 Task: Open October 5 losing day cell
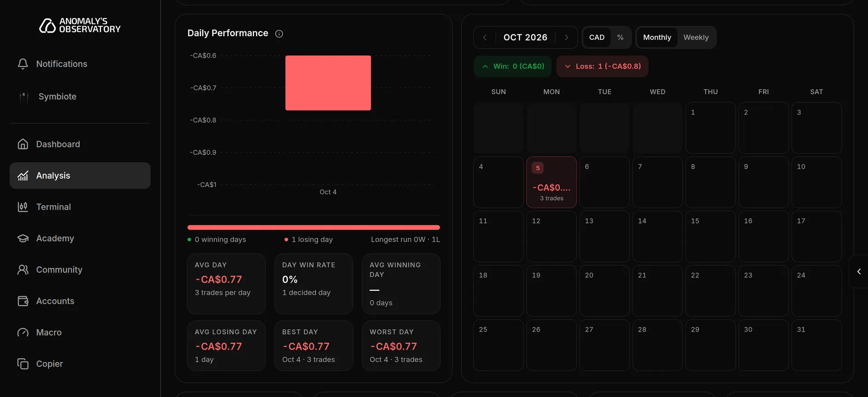[x=552, y=182]
